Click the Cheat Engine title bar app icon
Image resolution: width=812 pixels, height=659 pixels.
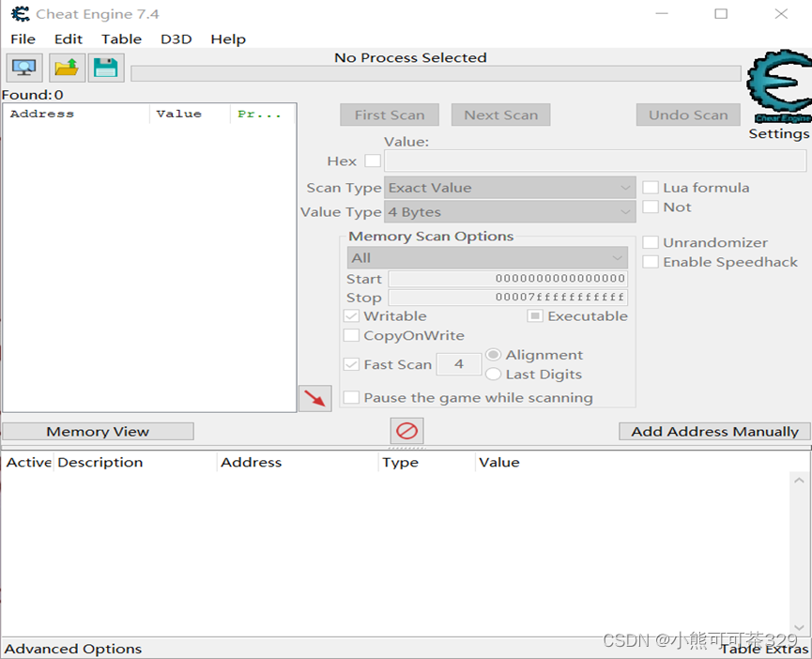(x=21, y=13)
